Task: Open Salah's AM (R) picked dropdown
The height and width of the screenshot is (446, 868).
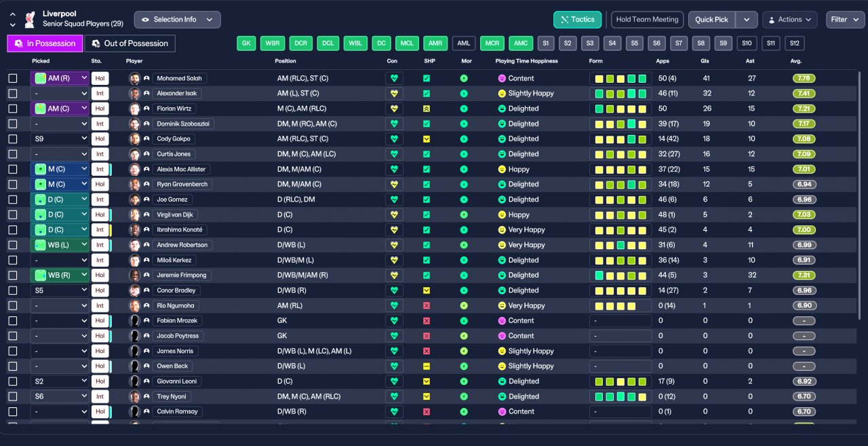Action: (60, 78)
